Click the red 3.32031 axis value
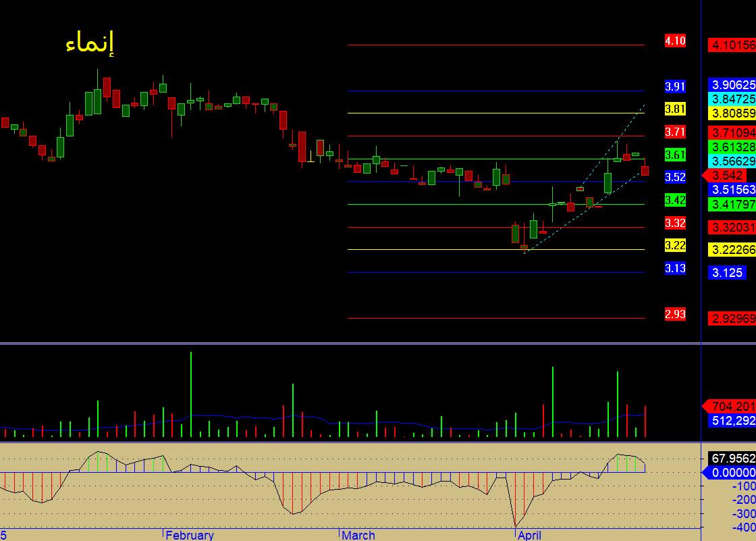The image size is (756, 541). point(732,228)
